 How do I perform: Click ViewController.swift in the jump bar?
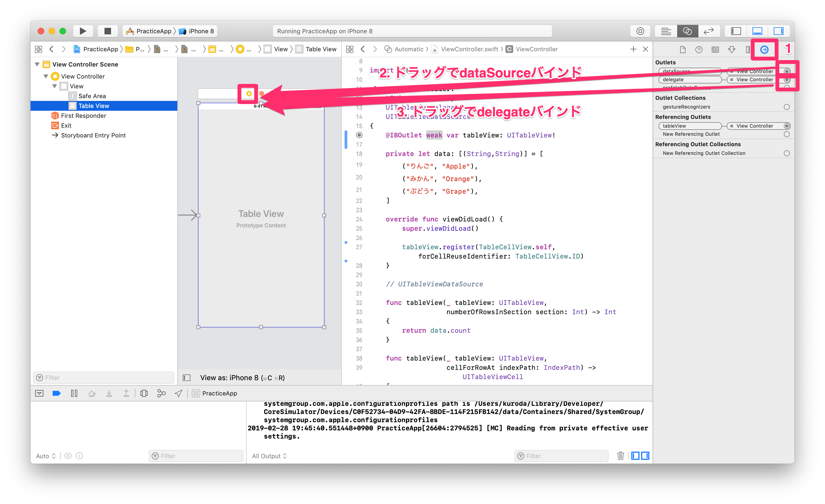coord(469,49)
